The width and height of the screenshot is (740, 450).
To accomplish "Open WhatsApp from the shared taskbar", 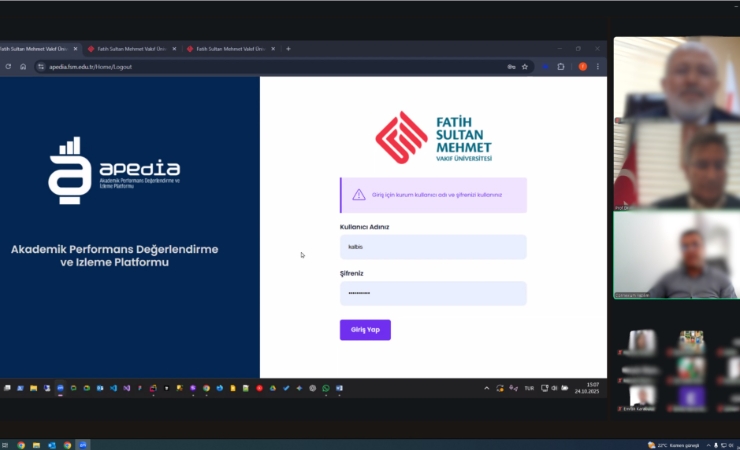I will [326, 388].
